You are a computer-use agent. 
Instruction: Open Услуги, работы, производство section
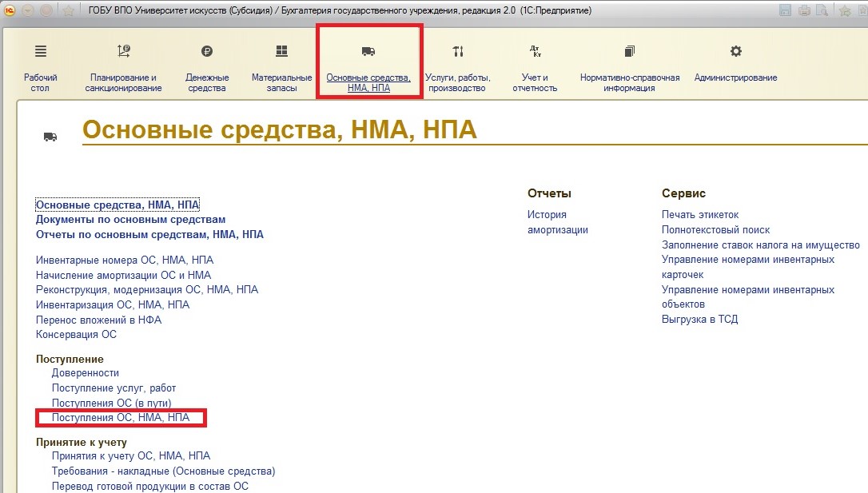coord(457,68)
